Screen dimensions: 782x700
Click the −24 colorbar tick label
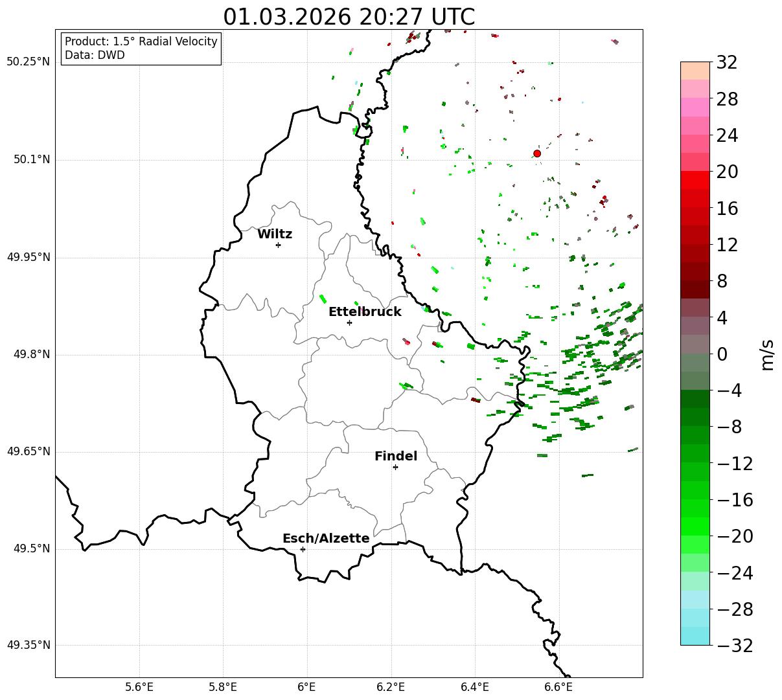(x=734, y=573)
